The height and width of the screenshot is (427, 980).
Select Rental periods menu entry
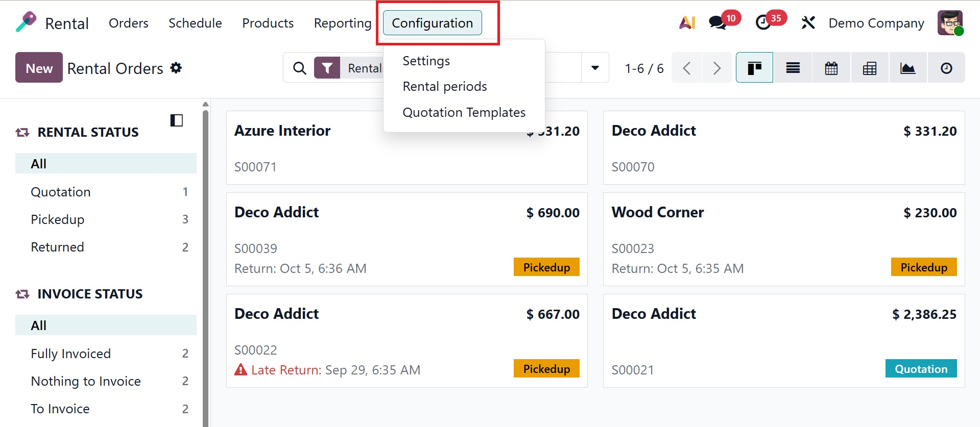444,87
